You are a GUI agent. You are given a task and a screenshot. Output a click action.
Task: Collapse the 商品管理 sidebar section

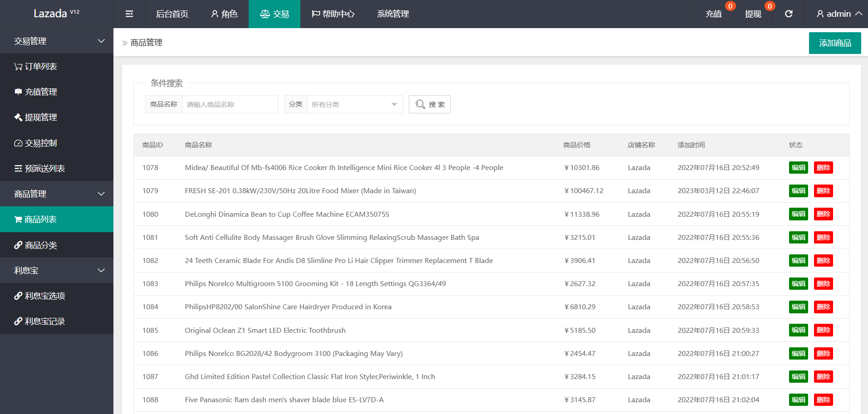click(57, 194)
